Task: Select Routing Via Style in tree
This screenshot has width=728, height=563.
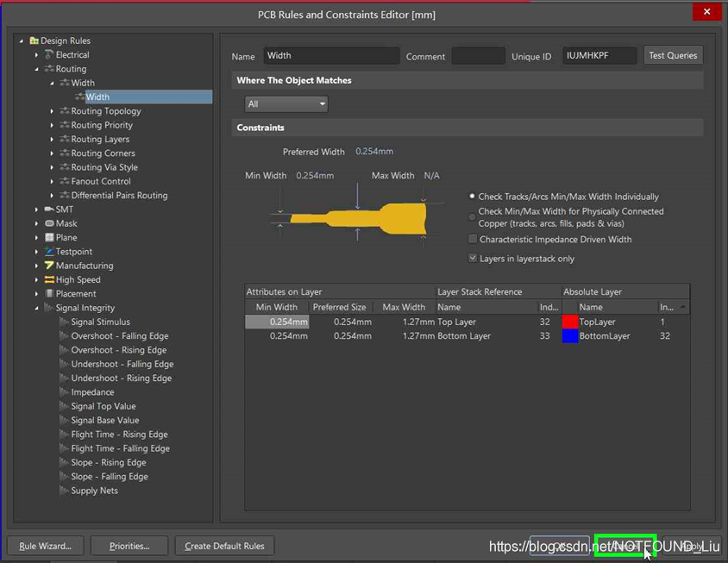Action: coord(104,167)
